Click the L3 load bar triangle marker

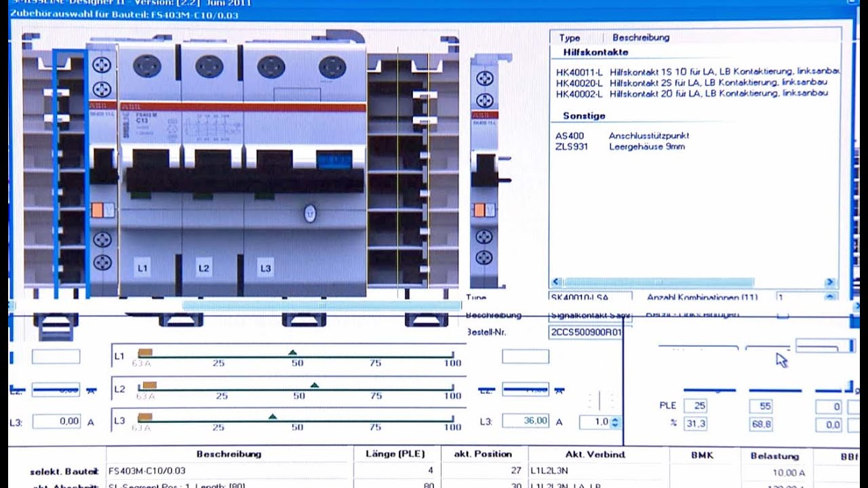pyautogui.click(x=273, y=417)
